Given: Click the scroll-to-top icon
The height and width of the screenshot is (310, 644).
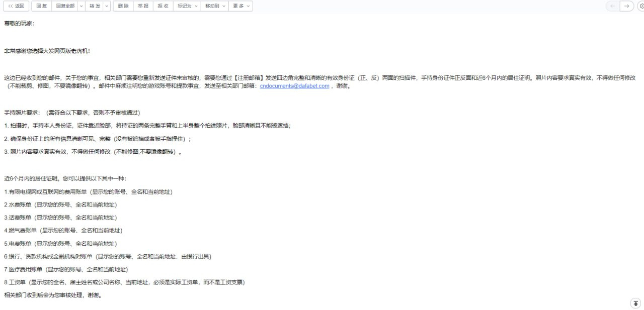Looking at the screenshot, I should (x=635, y=303).
